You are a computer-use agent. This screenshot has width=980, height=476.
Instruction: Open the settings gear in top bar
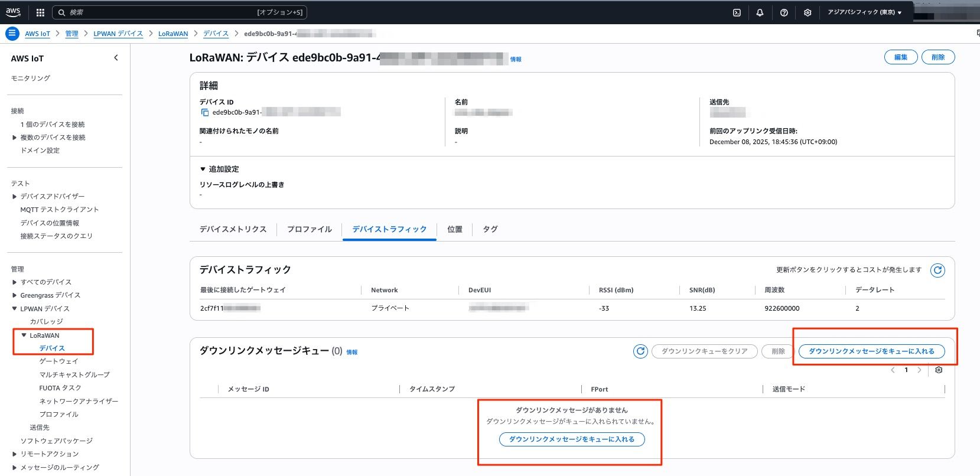808,12
